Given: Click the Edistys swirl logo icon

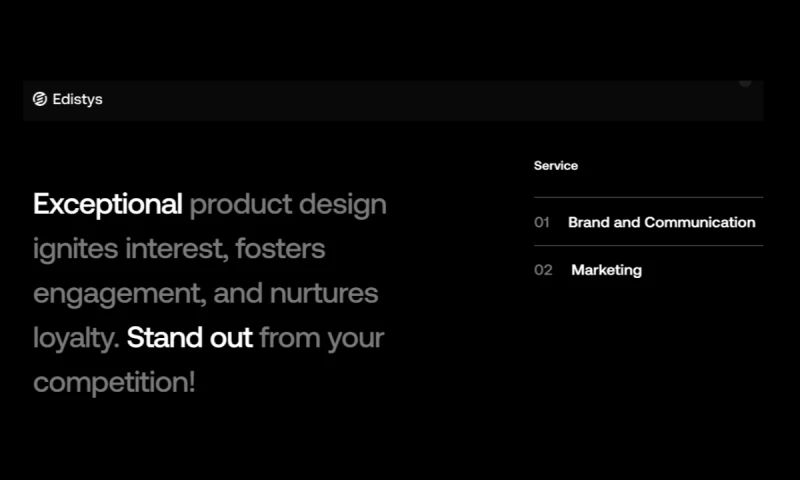Looking at the screenshot, I should point(40,99).
